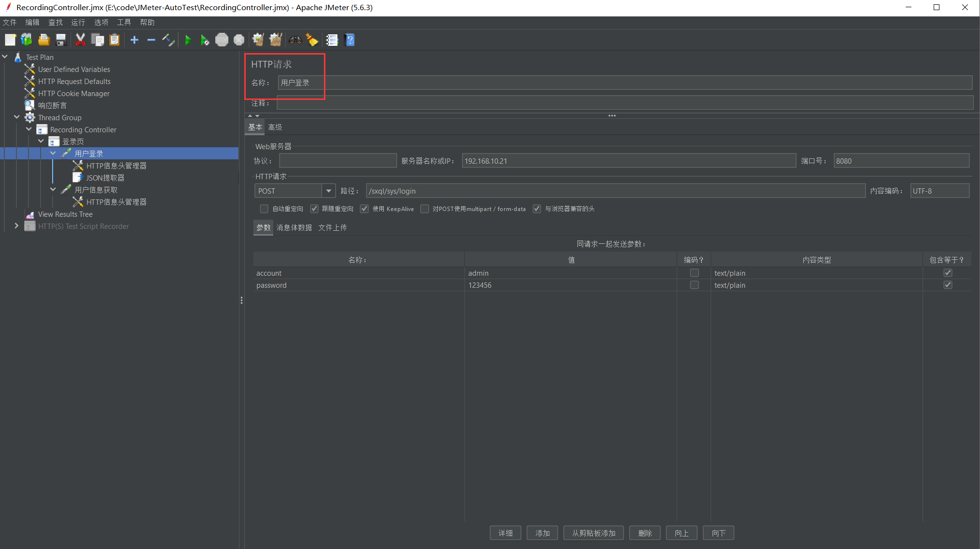Toggle the 使用 KeepAlive checkbox

[x=364, y=209]
